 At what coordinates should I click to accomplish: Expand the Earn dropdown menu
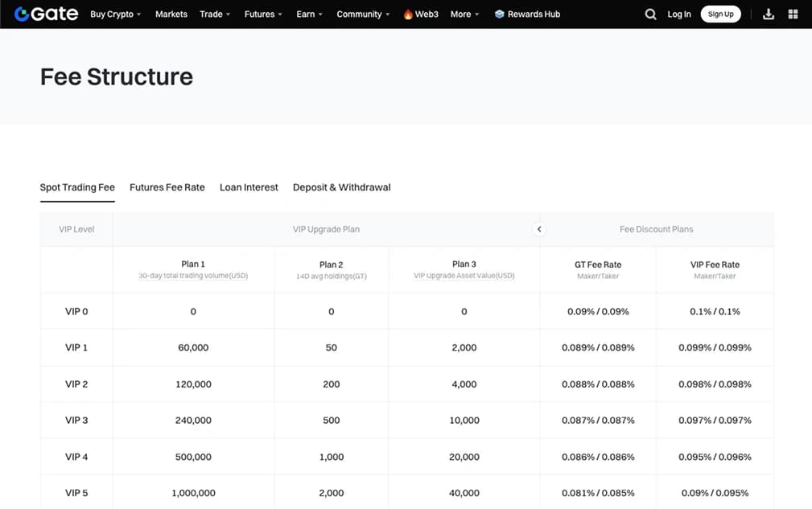(x=310, y=14)
